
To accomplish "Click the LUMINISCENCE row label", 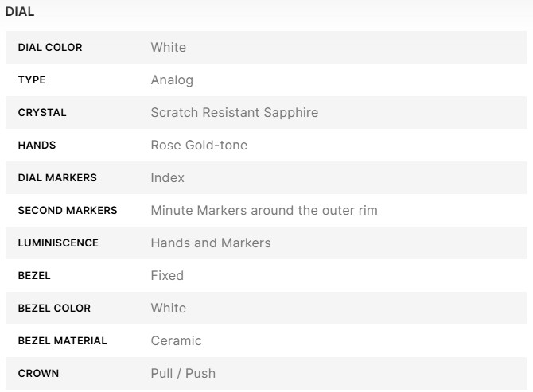I will pos(58,243).
